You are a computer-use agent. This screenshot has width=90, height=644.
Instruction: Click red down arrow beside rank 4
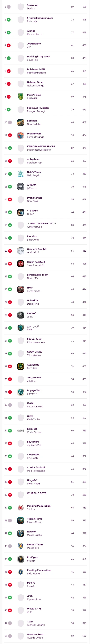(x=9, y=45)
